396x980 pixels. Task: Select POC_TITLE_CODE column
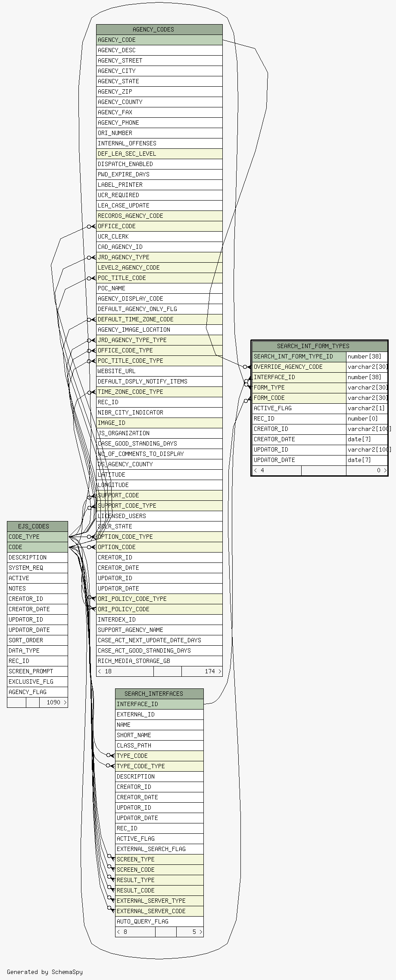(x=159, y=278)
